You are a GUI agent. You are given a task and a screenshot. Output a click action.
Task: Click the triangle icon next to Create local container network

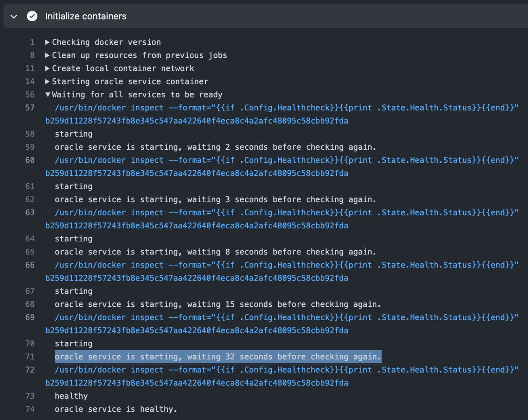tap(48, 68)
